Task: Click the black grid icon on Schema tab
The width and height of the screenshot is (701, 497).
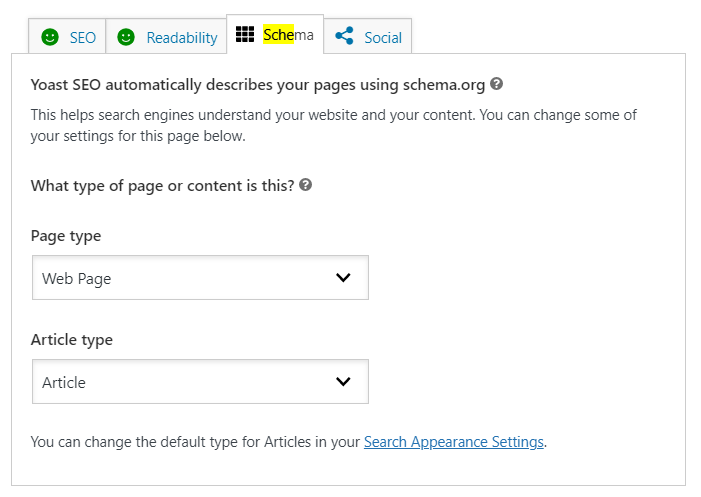Action: coord(245,34)
